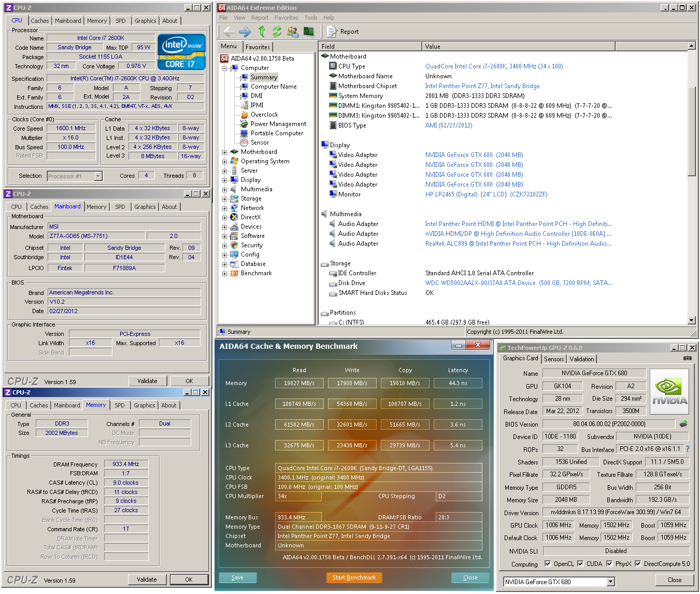Click the Driver Version field in GPU-Z
700x594 pixels.
click(x=616, y=512)
